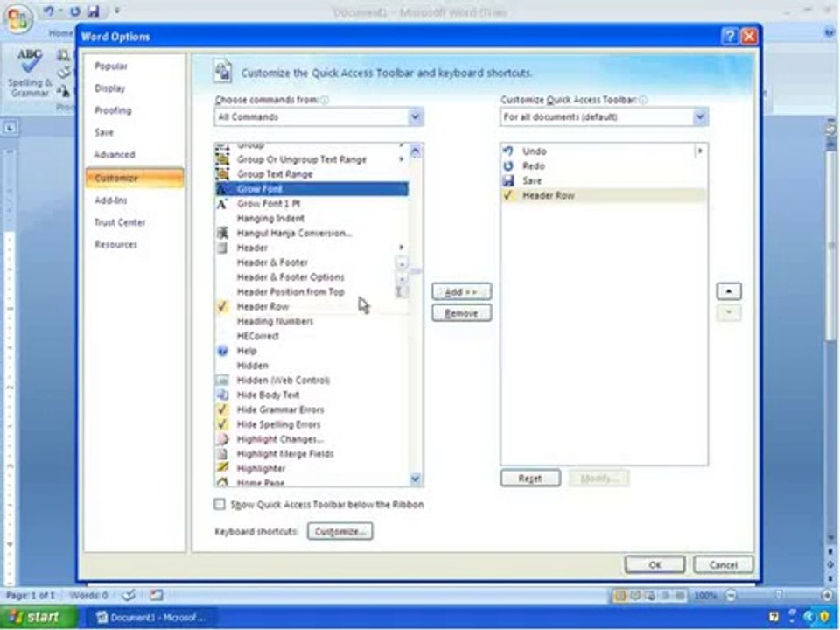Click proofing check icon in status bar
Screen dimensions: 840x630
(129, 595)
